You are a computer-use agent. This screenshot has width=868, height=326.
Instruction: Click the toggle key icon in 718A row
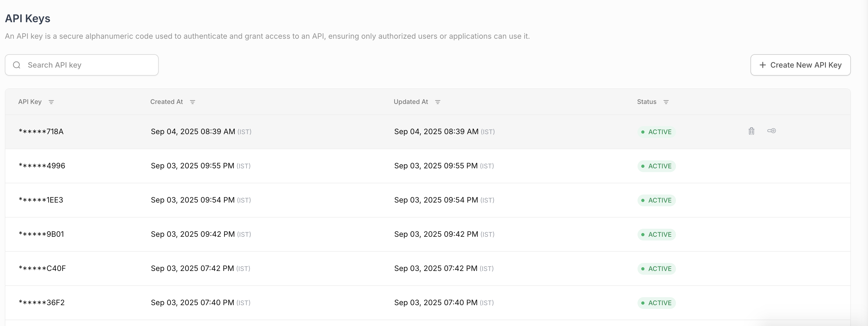click(x=771, y=131)
